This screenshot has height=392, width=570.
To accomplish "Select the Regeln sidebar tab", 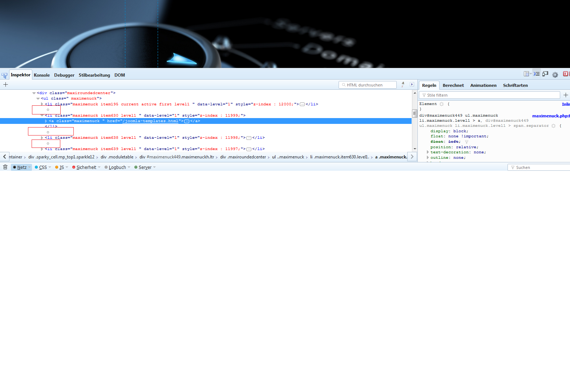I will click(x=429, y=85).
